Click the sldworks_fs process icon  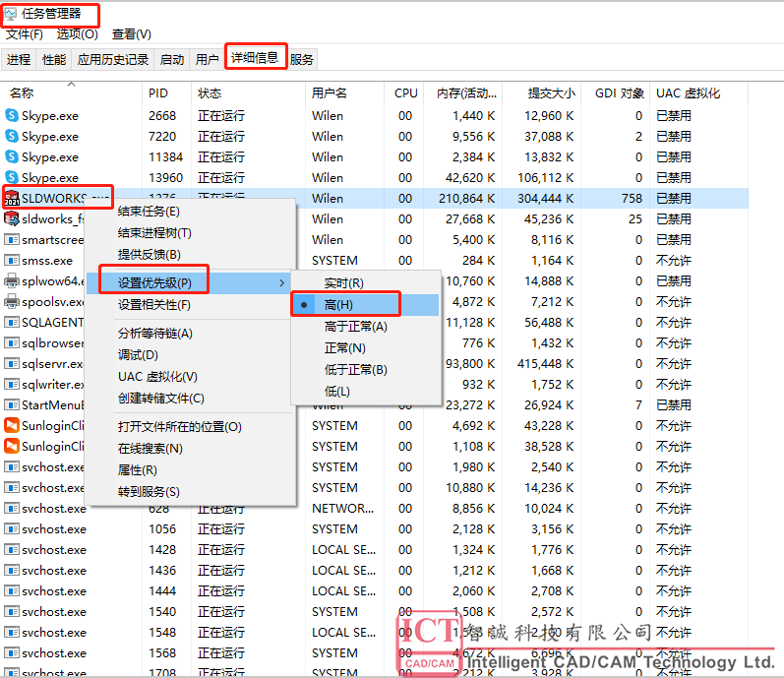tap(12, 219)
